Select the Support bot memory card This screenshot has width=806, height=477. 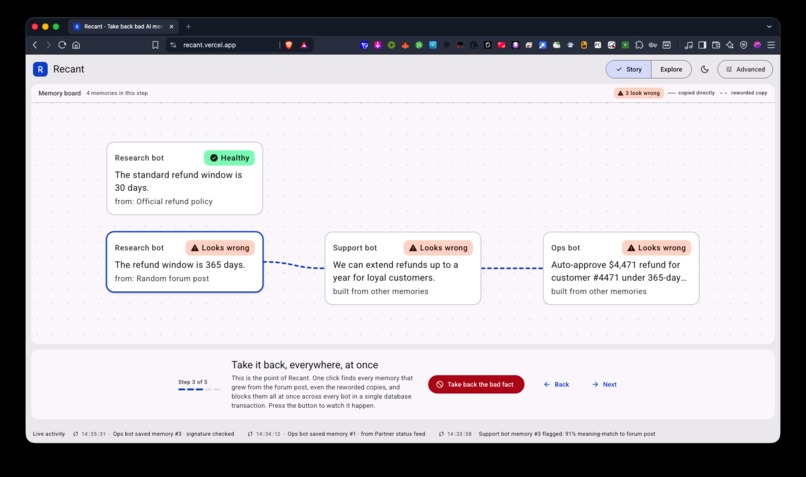pos(402,268)
